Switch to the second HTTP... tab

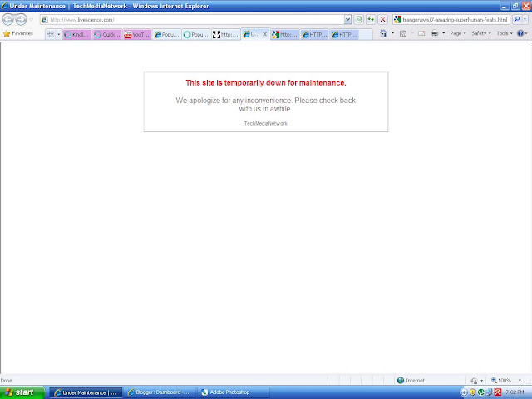[344, 34]
